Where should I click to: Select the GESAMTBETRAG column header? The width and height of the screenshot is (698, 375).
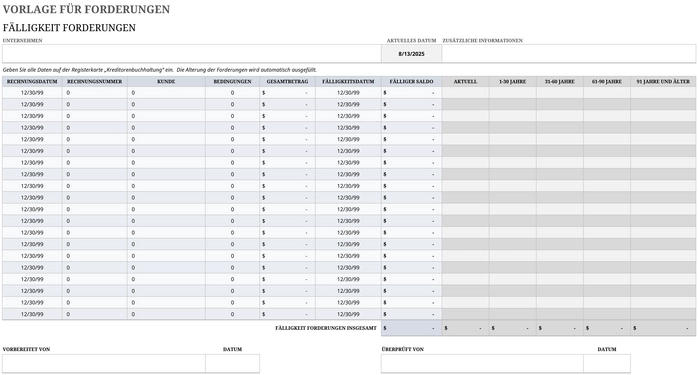[x=288, y=82]
